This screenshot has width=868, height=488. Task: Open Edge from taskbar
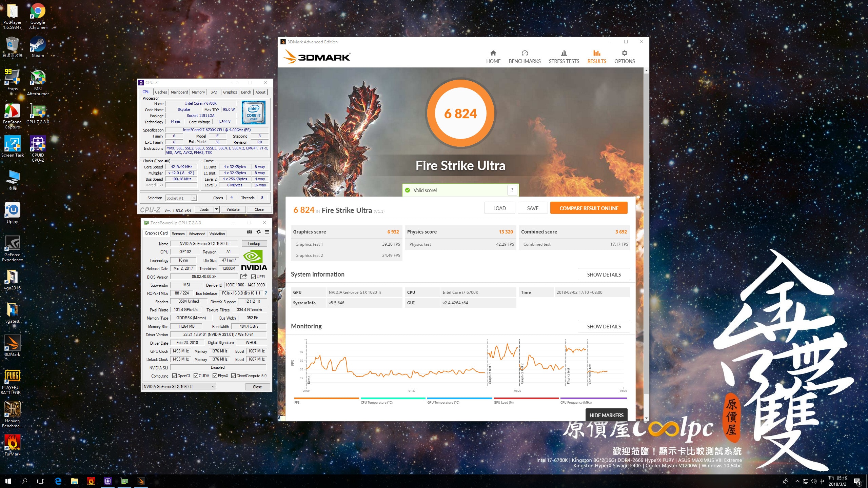pyautogui.click(x=58, y=481)
